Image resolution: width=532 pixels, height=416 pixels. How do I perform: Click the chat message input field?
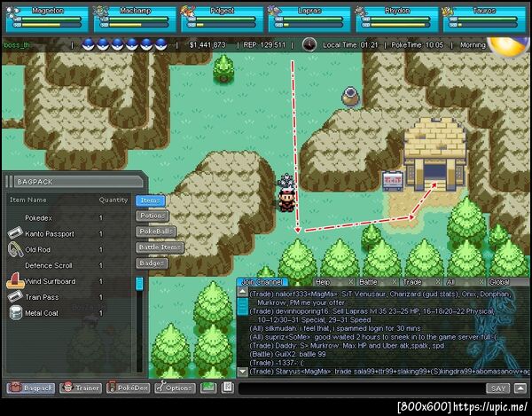[362, 389]
